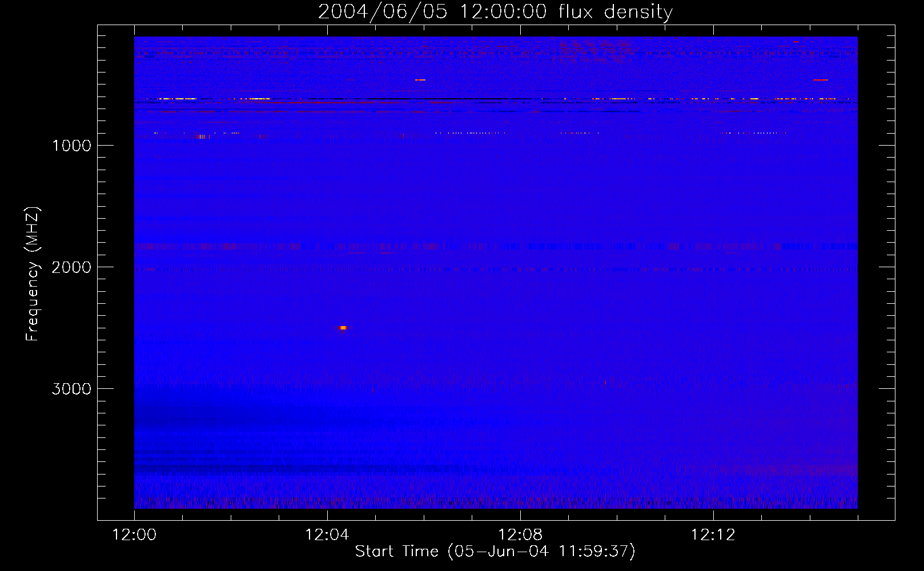
Task: Click the 12:00 time tick label
Action: coord(134,535)
